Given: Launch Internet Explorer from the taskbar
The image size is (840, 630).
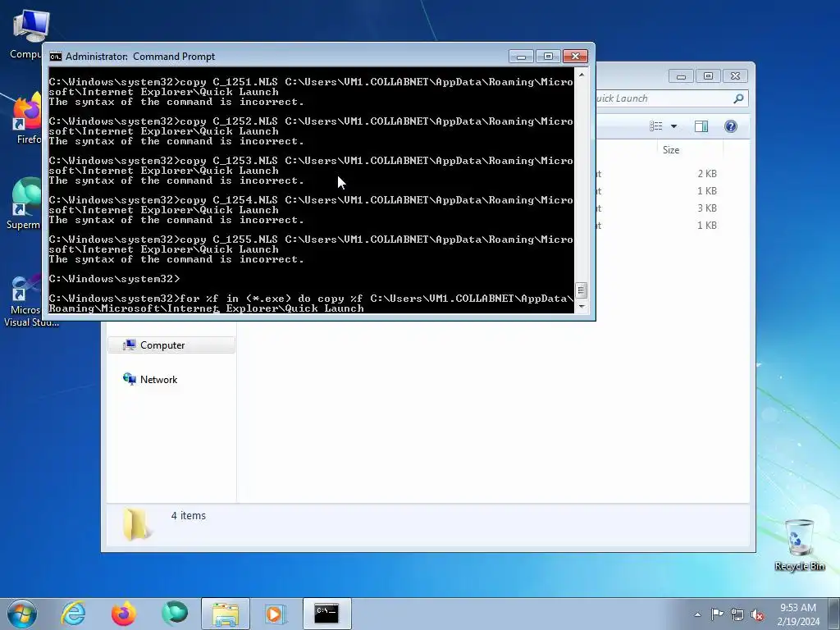Looking at the screenshot, I should coord(73,614).
